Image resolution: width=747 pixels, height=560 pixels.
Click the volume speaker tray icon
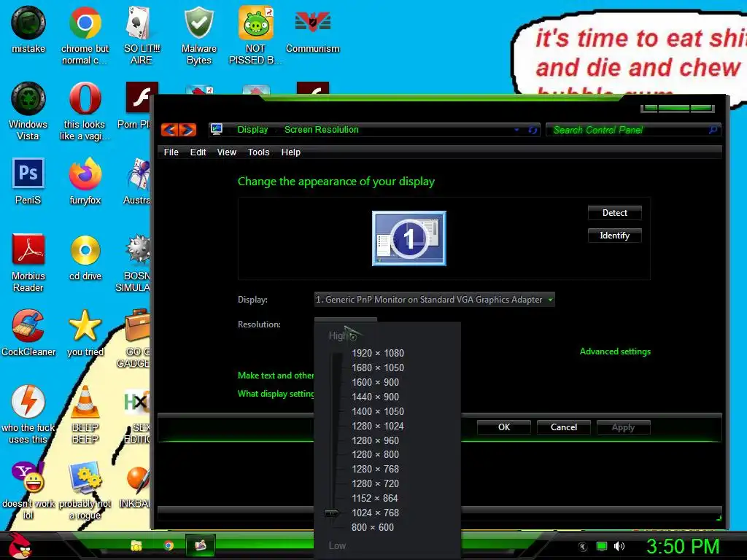tap(619, 546)
